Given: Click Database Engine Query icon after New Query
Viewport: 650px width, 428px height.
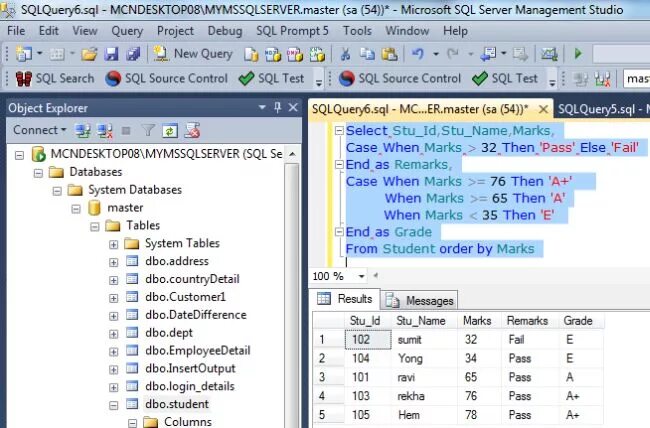Looking at the screenshot, I should tap(251, 54).
